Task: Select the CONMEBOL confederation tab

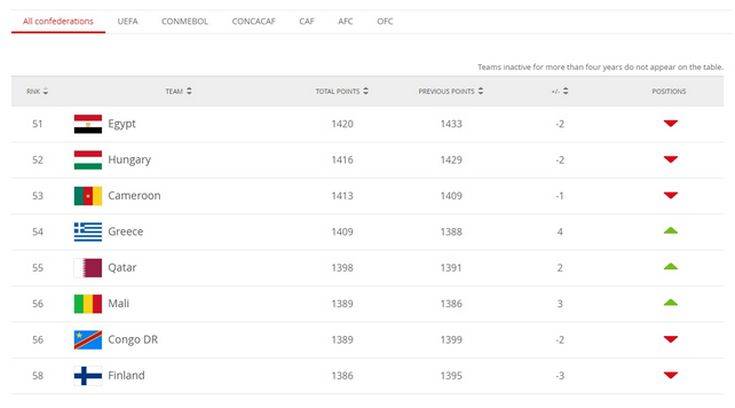Action: 185,21
